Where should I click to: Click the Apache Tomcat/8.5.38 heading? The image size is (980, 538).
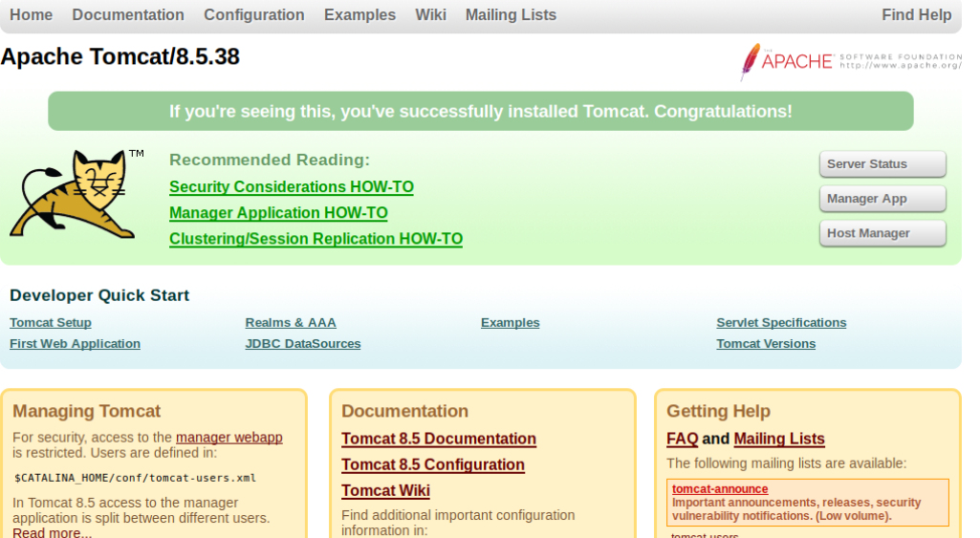pyautogui.click(x=120, y=57)
